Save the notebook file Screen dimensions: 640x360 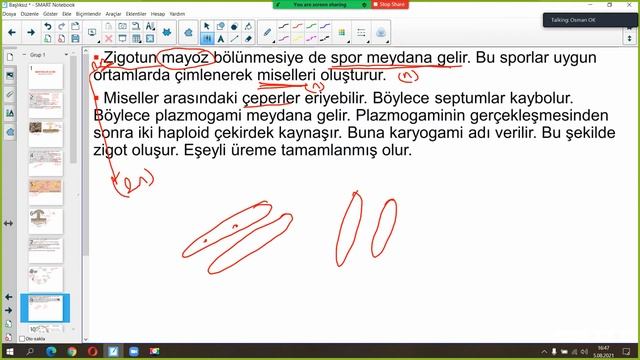pyautogui.click(x=75, y=39)
